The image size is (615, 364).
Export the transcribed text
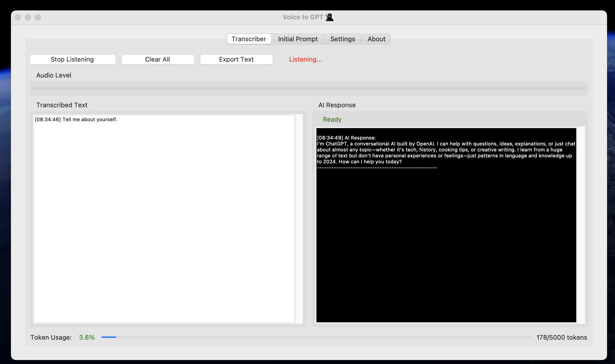(x=236, y=59)
